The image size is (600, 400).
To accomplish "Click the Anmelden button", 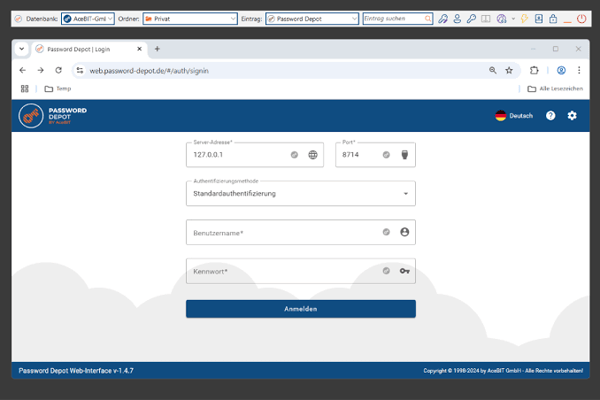I will pyautogui.click(x=301, y=309).
